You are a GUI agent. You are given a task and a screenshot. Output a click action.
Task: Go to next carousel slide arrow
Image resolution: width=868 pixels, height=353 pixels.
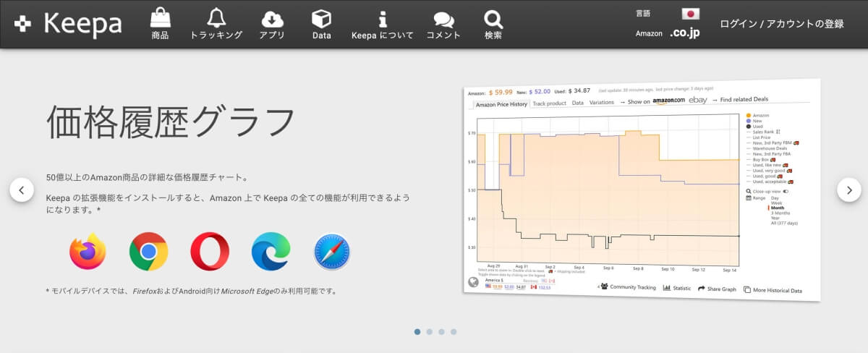[x=848, y=190]
